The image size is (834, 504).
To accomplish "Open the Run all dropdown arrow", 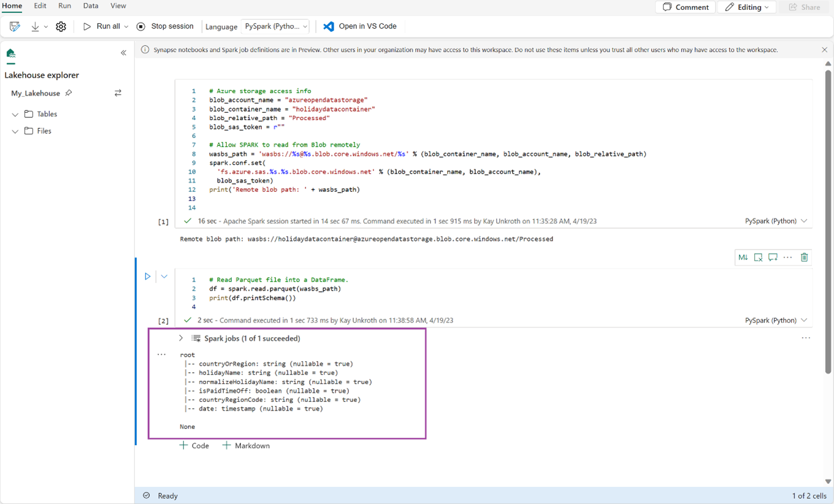I will point(126,26).
